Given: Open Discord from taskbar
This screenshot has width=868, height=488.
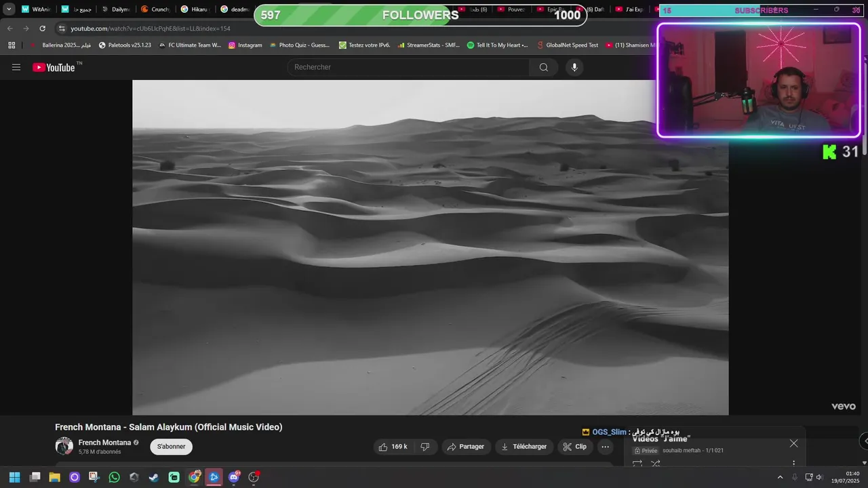Looking at the screenshot, I should coord(234,477).
